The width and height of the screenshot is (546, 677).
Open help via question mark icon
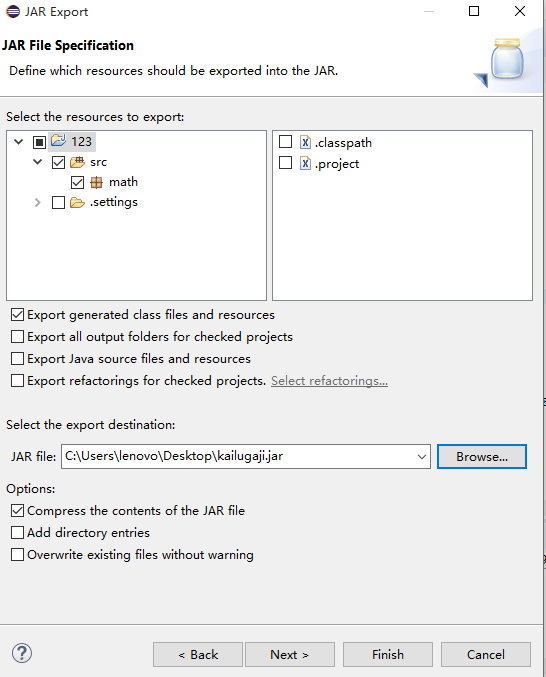pos(22,653)
